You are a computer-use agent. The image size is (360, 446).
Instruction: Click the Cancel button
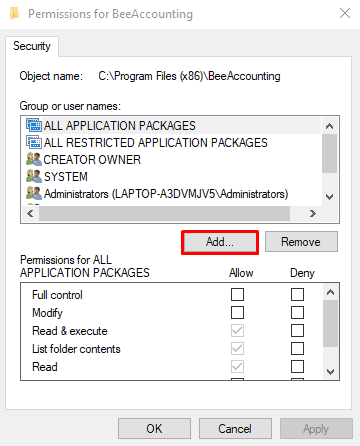pyautogui.click(x=235, y=429)
